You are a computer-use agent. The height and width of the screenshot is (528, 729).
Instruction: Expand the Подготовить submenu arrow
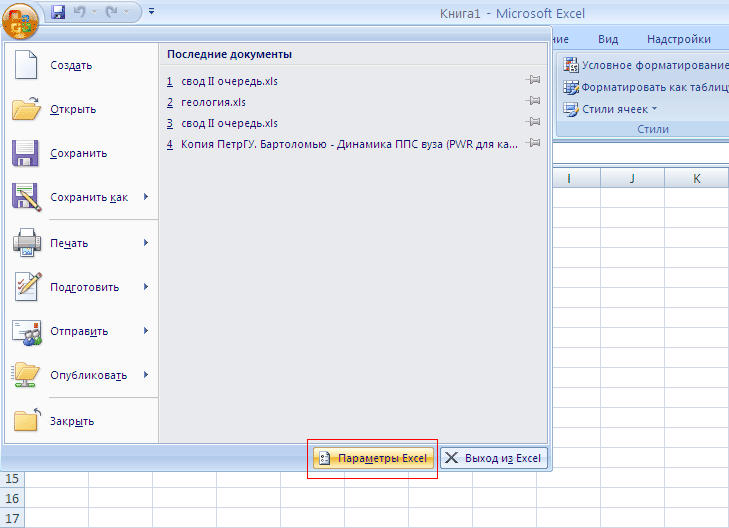click(x=146, y=287)
